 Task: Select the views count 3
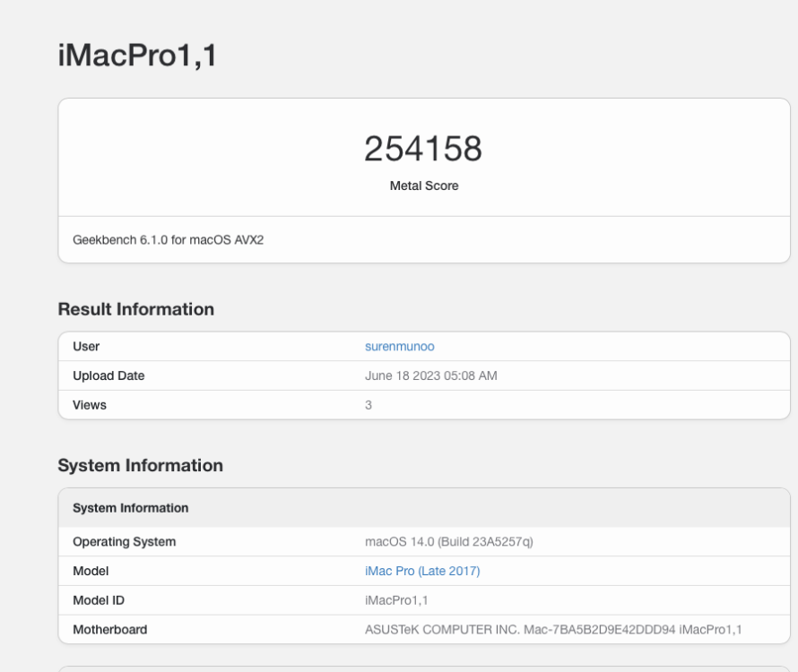coord(369,405)
